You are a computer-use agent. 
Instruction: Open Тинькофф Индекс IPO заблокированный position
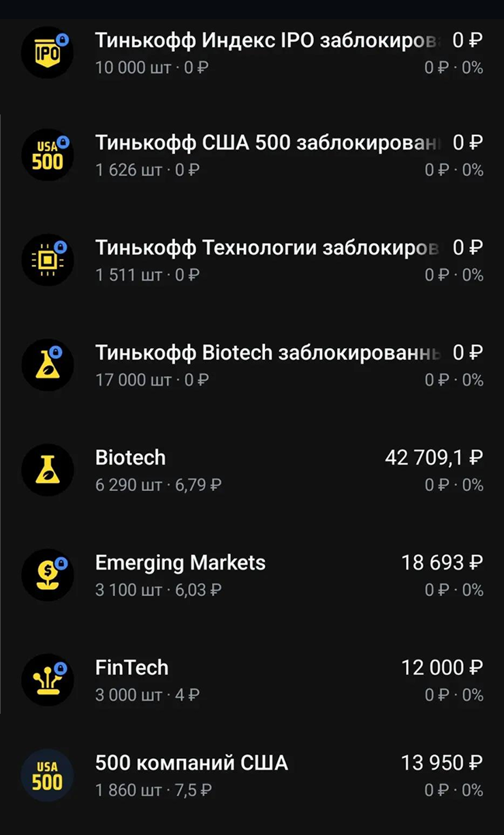[x=268, y=41]
